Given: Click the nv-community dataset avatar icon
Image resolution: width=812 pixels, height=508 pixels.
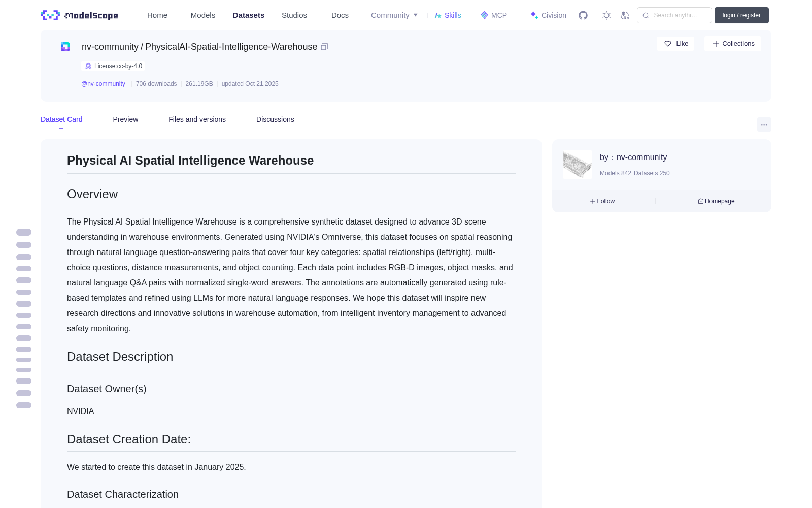Looking at the screenshot, I should coord(65,47).
